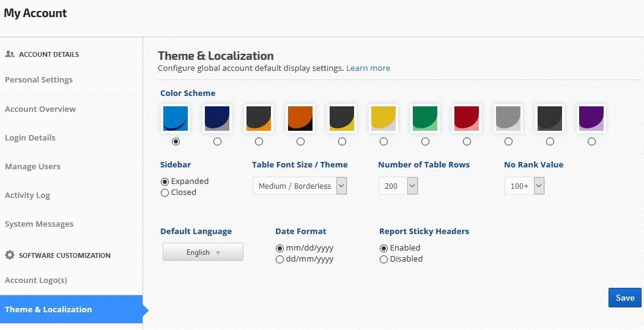Follow the Learn more link

coord(368,68)
